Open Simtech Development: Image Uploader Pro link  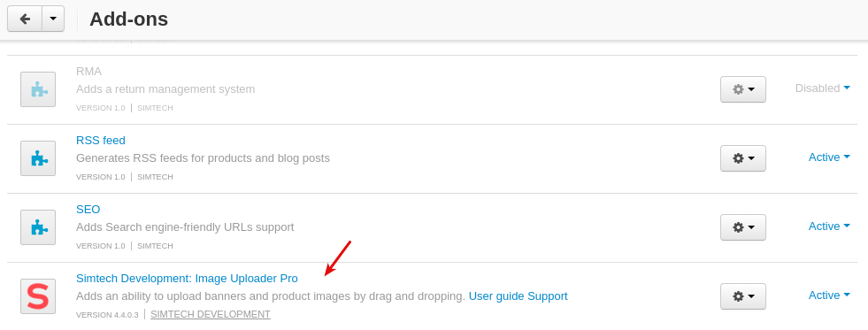point(187,278)
